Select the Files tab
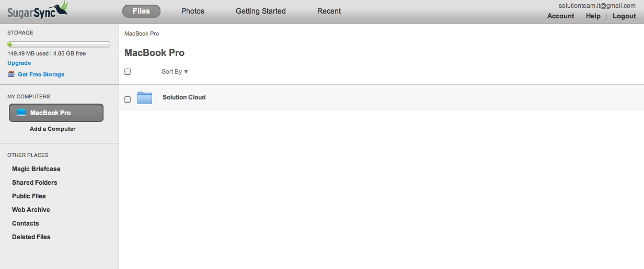 coord(141,11)
